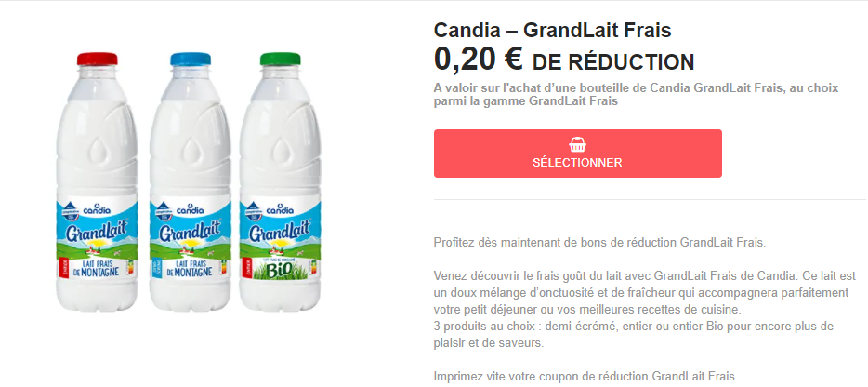Click the red cap of the first bottle
The height and width of the screenshot is (387, 868).
[97, 59]
